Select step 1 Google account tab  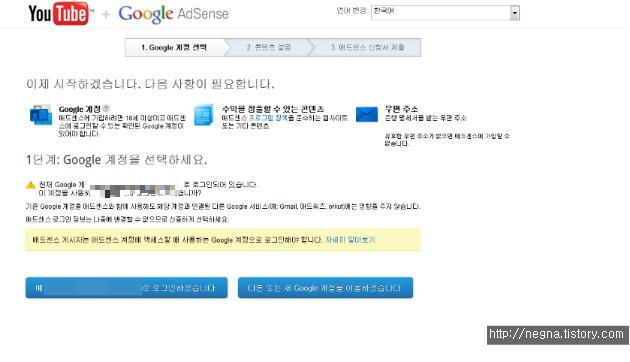(174, 47)
